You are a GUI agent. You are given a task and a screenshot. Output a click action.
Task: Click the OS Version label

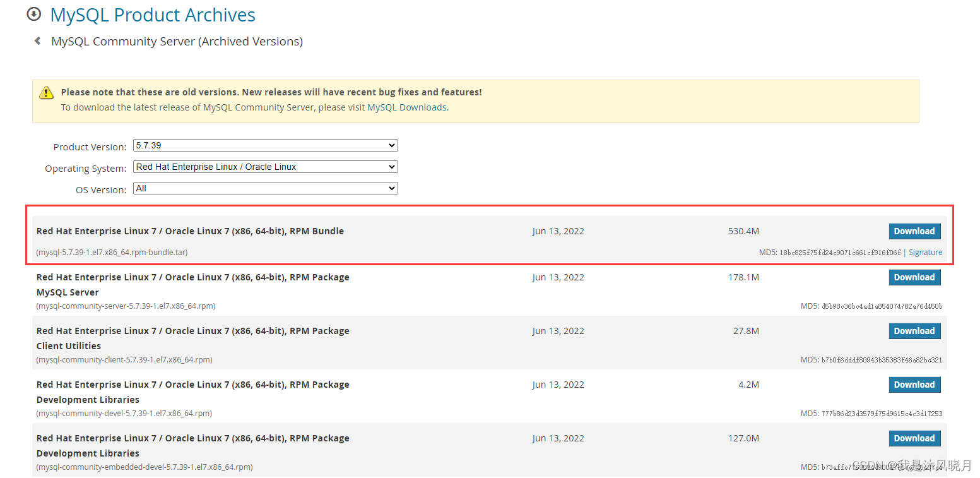[x=101, y=190]
